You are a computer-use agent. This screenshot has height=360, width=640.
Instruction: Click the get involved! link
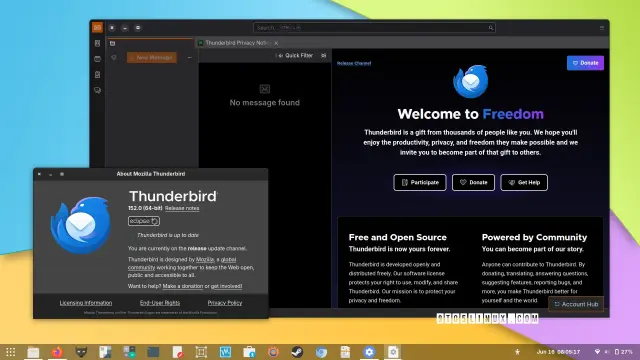(226, 286)
